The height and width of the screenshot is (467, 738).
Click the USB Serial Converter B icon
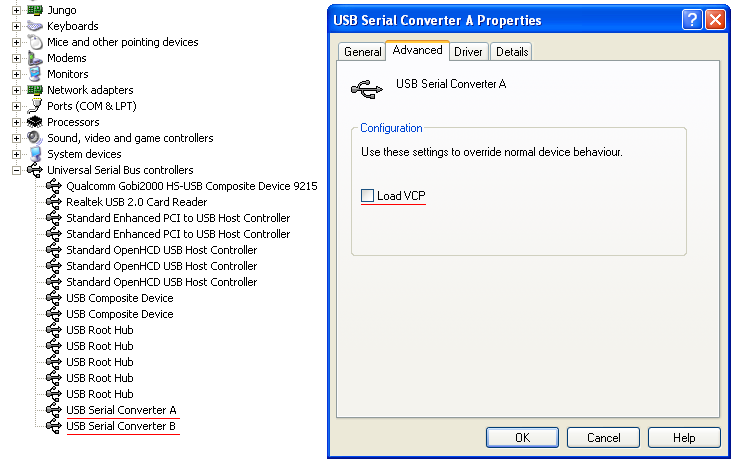pos(54,426)
